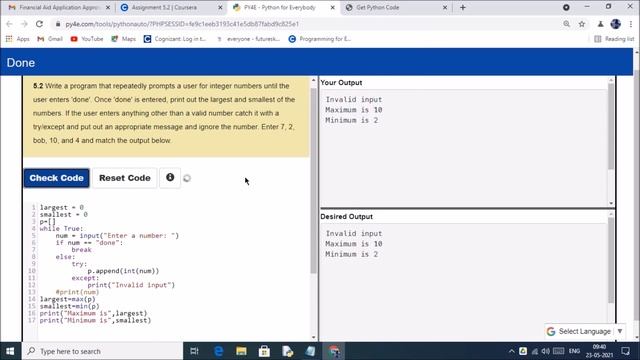Image resolution: width=640 pixels, height=360 pixels.
Task: Switch to the Financial Aid Application Gmail tab
Action: (59, 7)
